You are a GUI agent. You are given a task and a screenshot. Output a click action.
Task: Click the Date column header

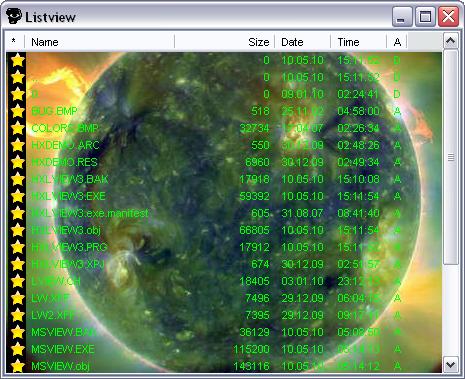point(303,42)
